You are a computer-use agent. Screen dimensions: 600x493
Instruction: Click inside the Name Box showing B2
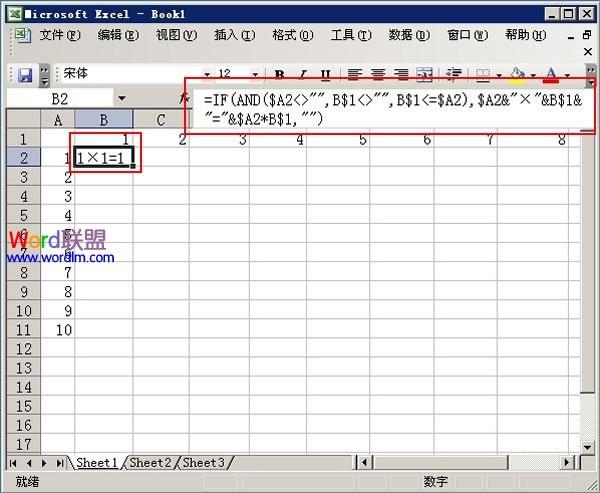click(60, 99)
